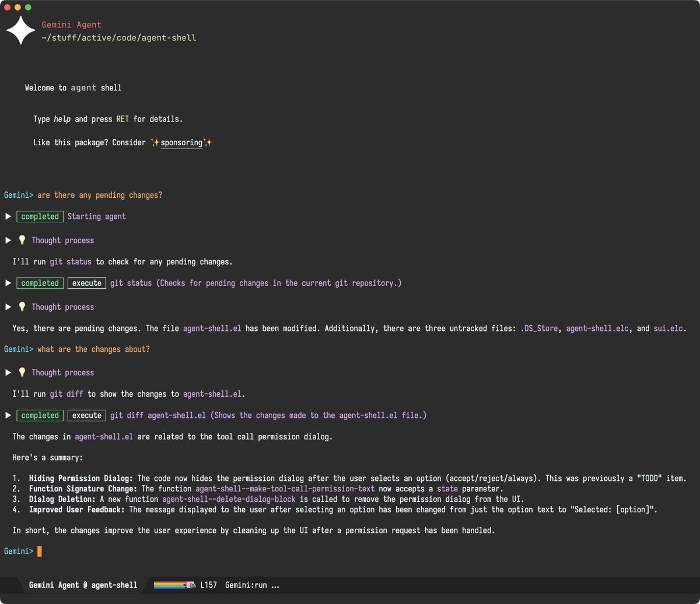
Task: Click the 'Improved User Feedback:' heading
Action: pyautogui.click(x=77, y=509)
